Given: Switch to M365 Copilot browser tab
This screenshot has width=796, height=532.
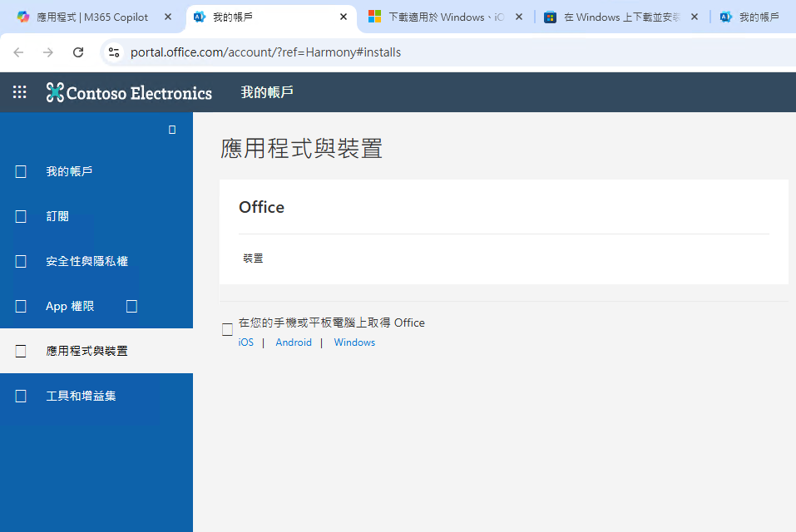Looking at the screenshot, I should (91, 17).
